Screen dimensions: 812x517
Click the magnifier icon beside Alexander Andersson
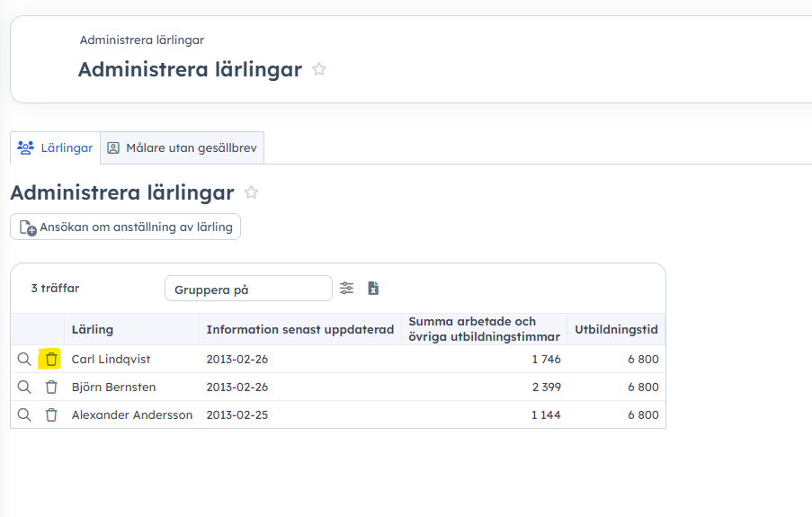(24, 415)
